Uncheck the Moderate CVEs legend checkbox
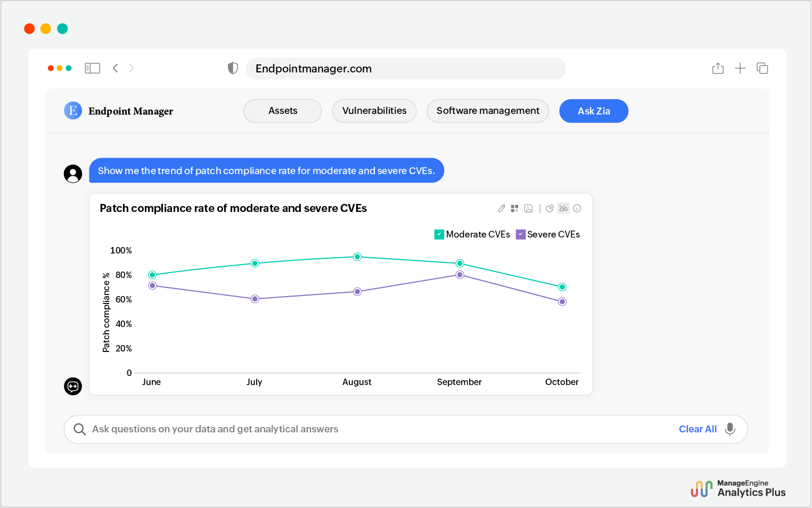The image size is (812, 508). pyautogui.click(x=439, y=234)
